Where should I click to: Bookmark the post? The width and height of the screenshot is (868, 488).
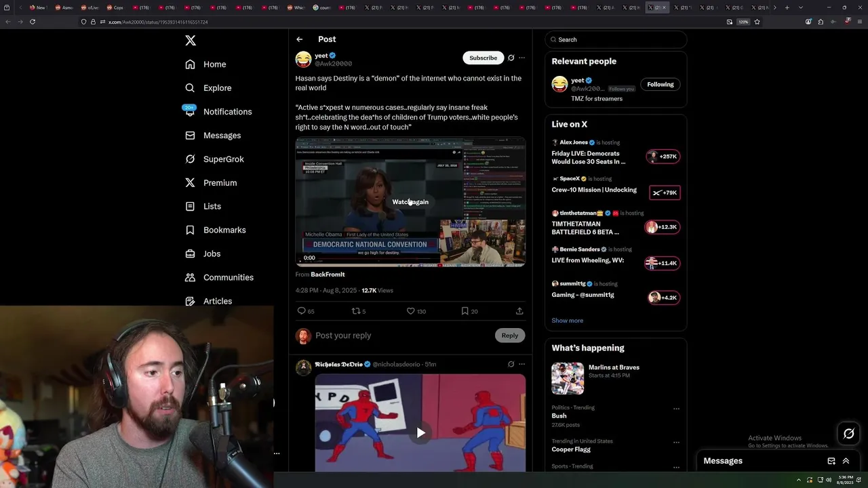(465, 311)
